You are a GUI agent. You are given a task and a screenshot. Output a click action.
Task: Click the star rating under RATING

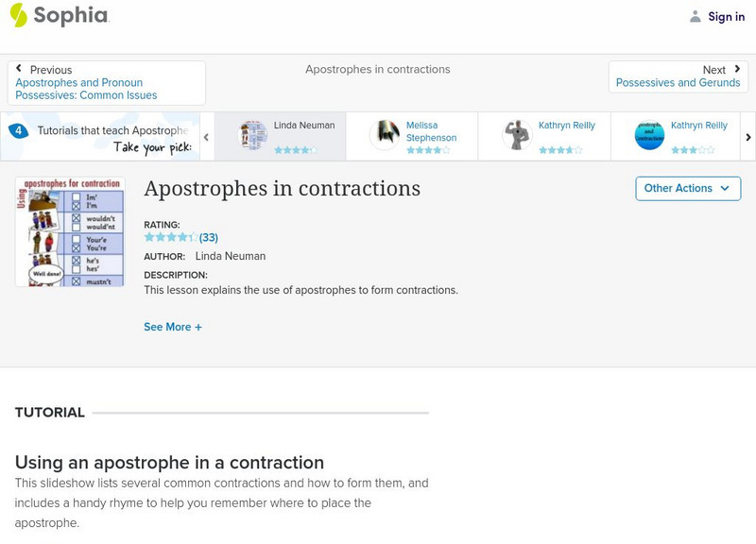tap(171, 237)
